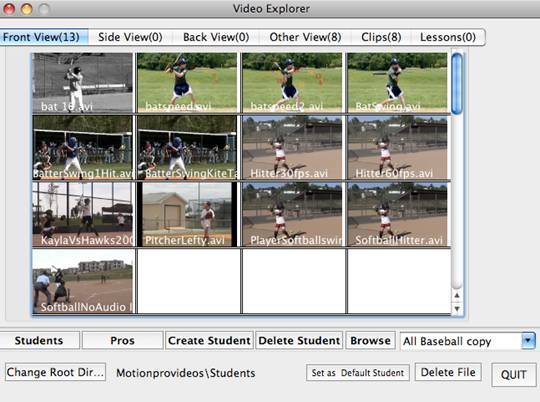
Task: Expand the All Baseball copy dropdown
Action: tap(528, 341)
